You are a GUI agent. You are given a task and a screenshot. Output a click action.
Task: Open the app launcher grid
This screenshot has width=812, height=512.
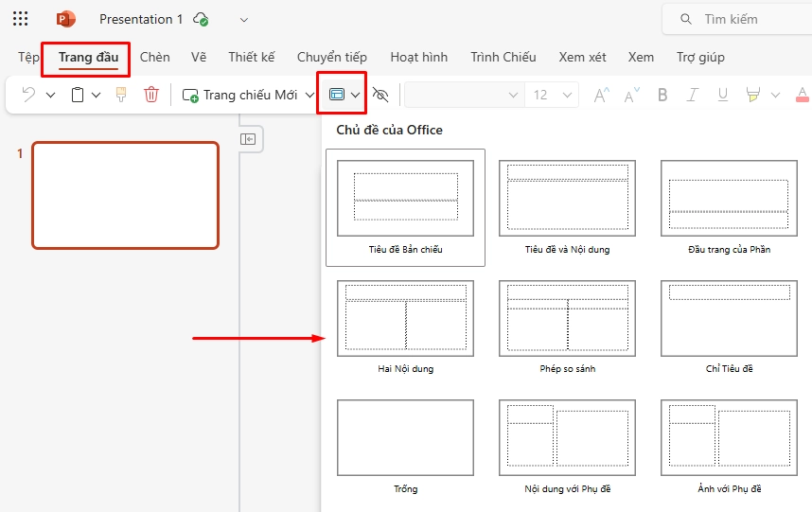[x=20, y=19]
